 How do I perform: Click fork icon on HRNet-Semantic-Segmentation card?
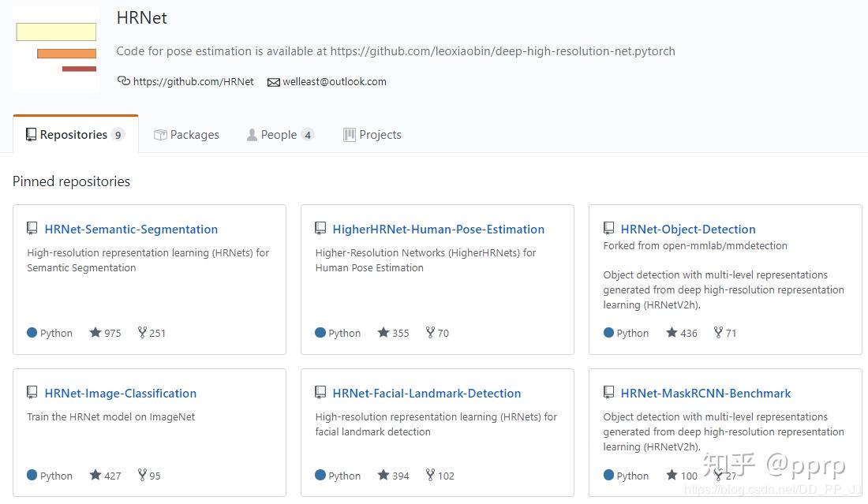[142, 333]
